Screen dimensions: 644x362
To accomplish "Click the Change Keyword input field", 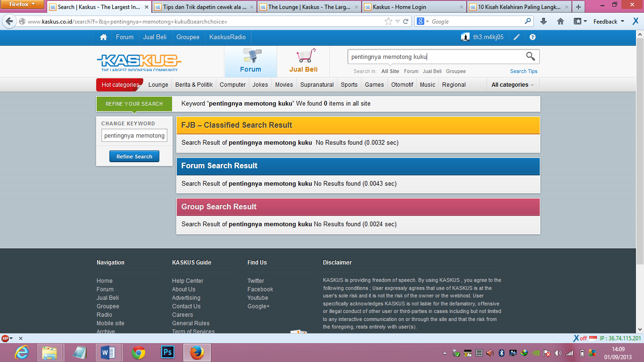I will coord(134,136).
